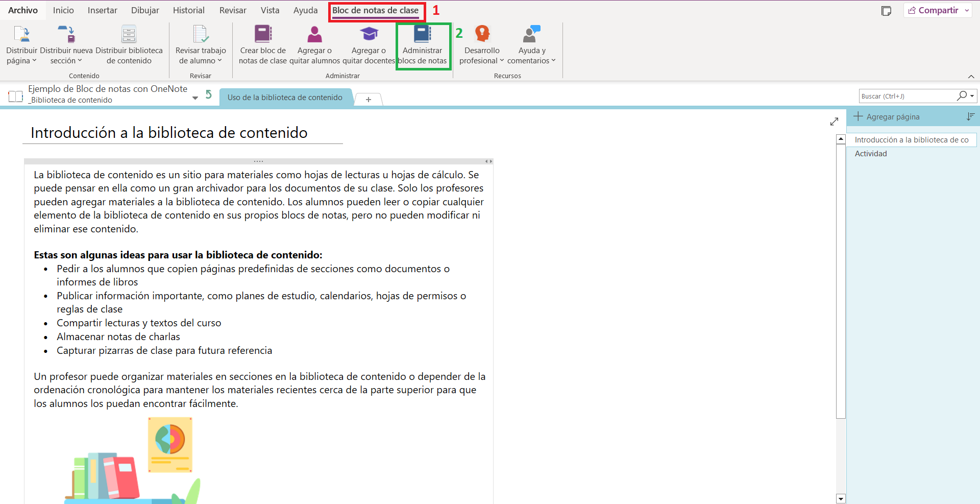Click the Compartir button
This screenshot has height=504, width=980.
(934, 10)
